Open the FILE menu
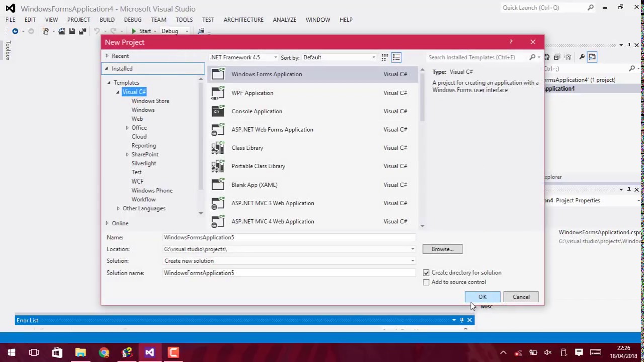Viewport: 644px width, 362px height. click(10, 20)
